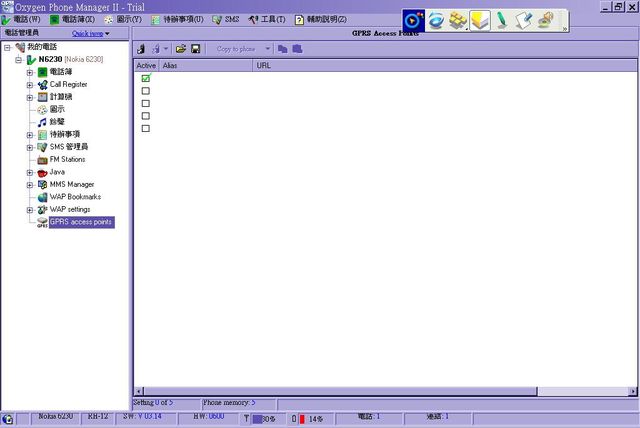Screen dimensions: 640x428
Task: Select the 我的電話 phone icon in tree
Action: (20, 47)
